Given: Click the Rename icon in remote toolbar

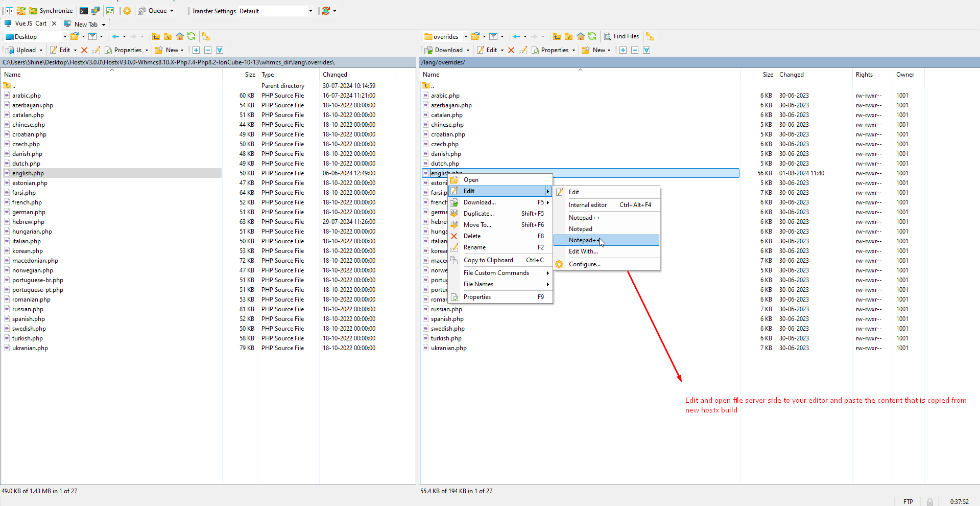Looking at the screenshot, I should click(523, 50).
